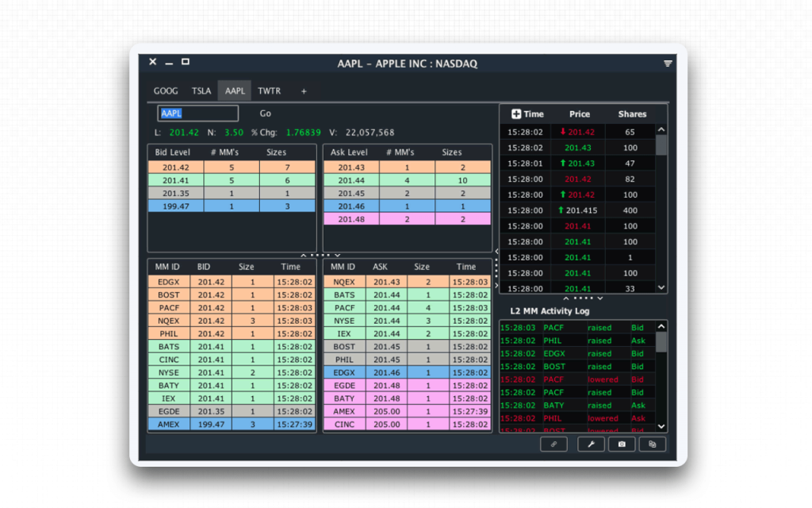The width and height of the screenshot is (812, 508).
Task: Open the window menu icon at top-right
Action: tap(668, 63)
